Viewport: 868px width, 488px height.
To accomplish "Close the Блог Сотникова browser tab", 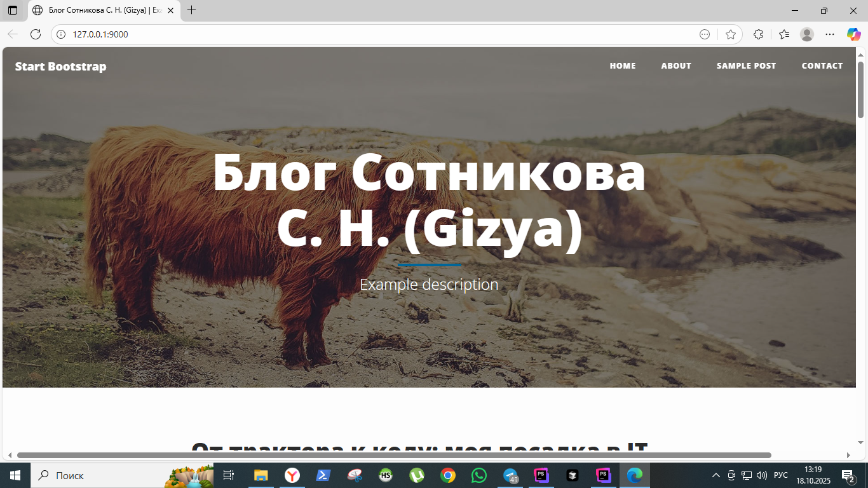I will click(170, 10).
